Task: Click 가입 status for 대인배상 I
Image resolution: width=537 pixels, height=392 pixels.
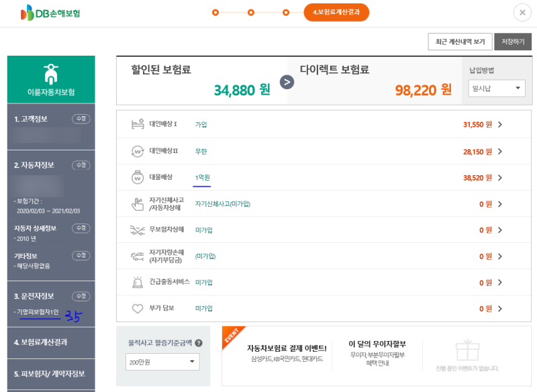Action: [201, 125]
